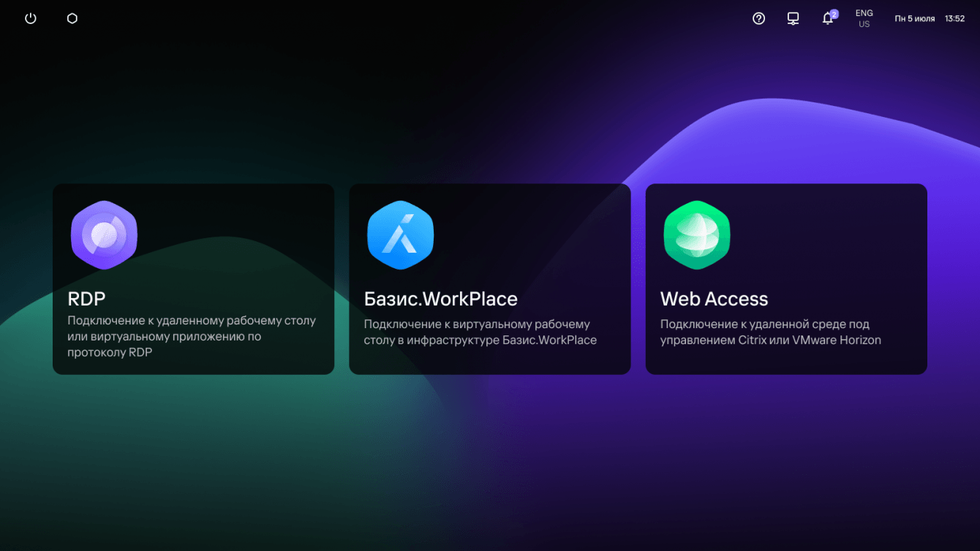This screenshot has height=551, width=980.
Task: Open the Web Access title
Action: coord(714,299)
